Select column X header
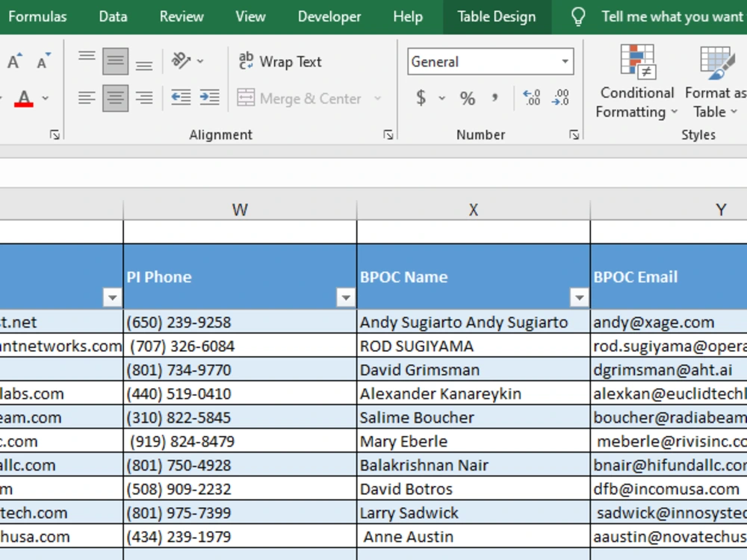The height and width of the screenshot is (560, 747). click(473, 210)
